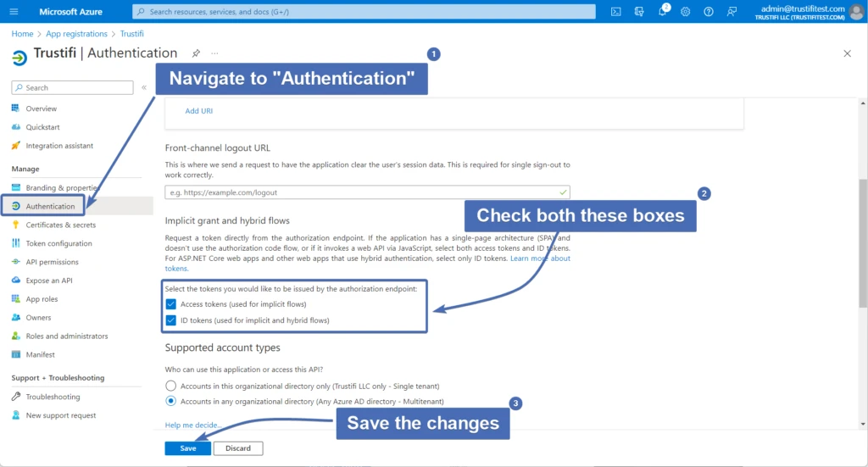The width and height of the screenshot is (868, 467).
Task: Click the scrollbar up arrow
Action: pos(863,103)
